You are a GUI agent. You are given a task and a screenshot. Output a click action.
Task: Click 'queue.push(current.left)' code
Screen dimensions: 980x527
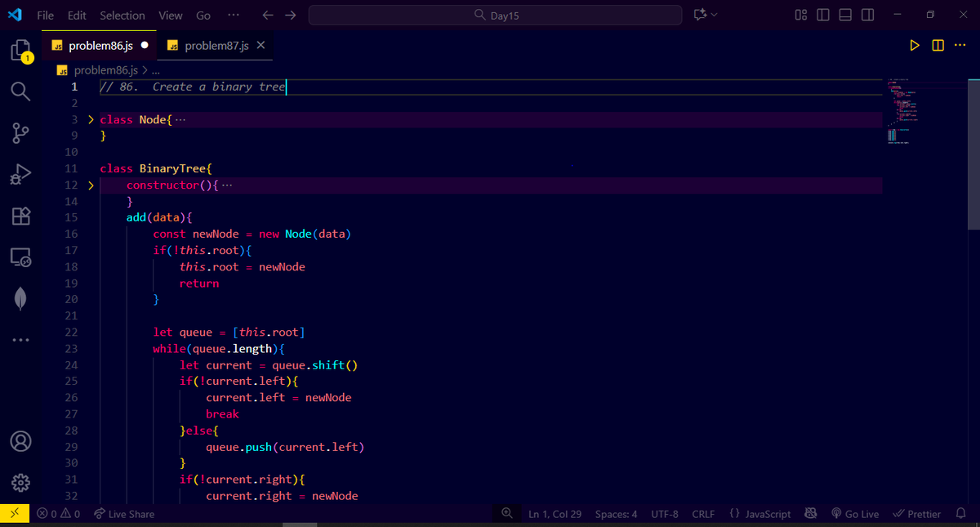285,447
